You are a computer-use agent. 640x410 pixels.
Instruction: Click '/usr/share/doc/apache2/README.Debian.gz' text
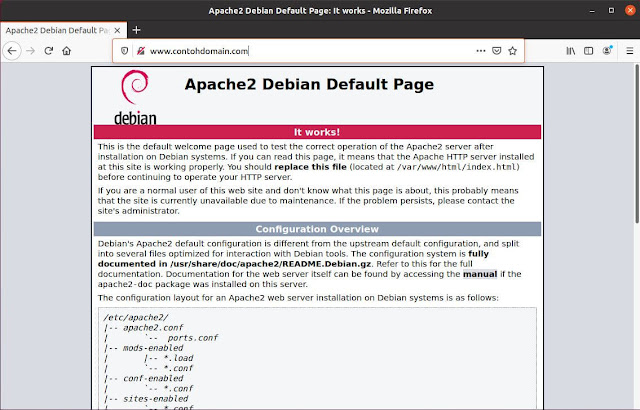click(271, 264)
